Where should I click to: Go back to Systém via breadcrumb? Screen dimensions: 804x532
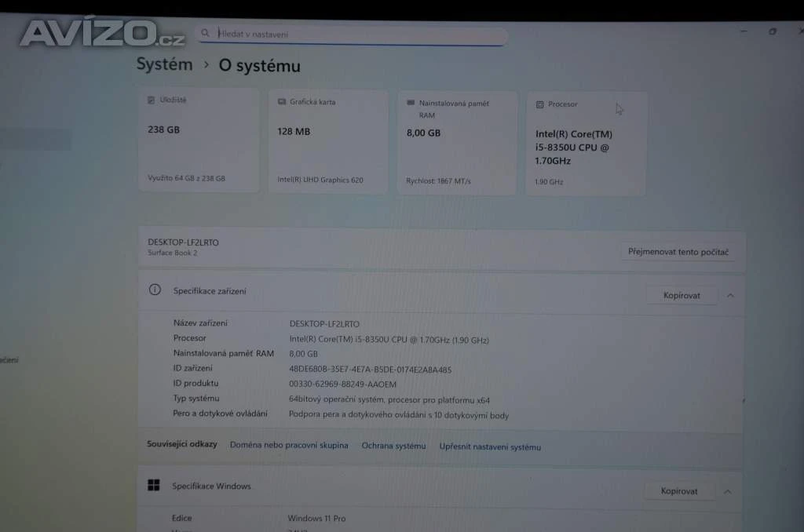[x=164, y=64]
